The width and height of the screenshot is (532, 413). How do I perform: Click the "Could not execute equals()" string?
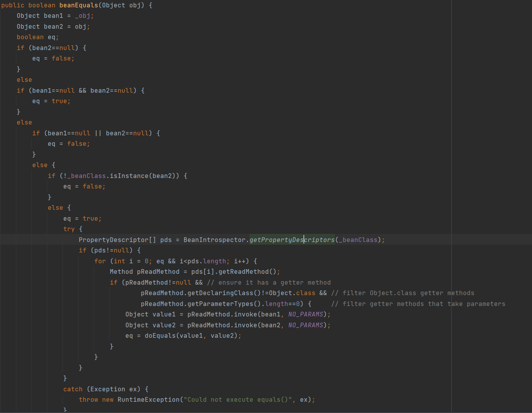point(237,400)
